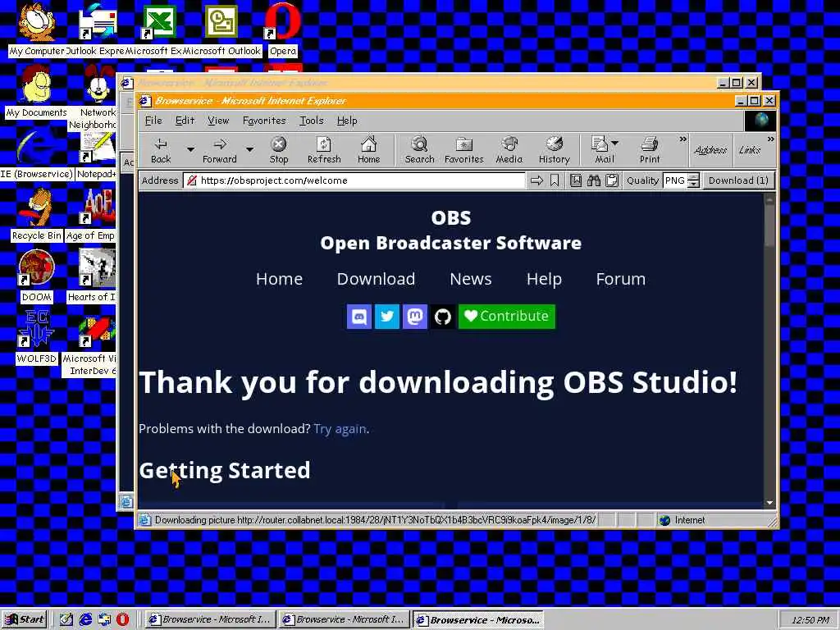Click the Mastodon icon on OBS page

[414, 316]
